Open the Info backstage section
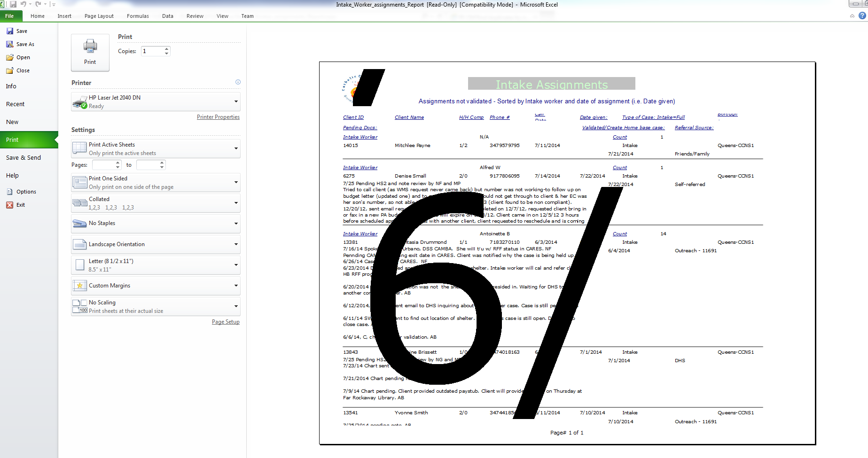 coord(11,86)
